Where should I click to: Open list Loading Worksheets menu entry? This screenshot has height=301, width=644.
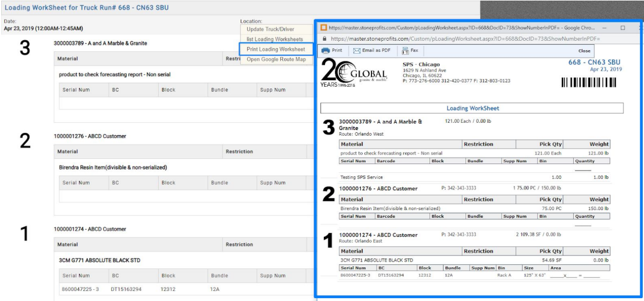(x=274, y=39)
